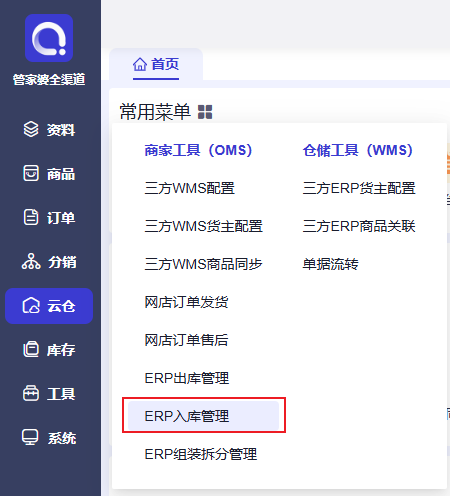Select ERP出库管理 entry

tap(187, 378)
